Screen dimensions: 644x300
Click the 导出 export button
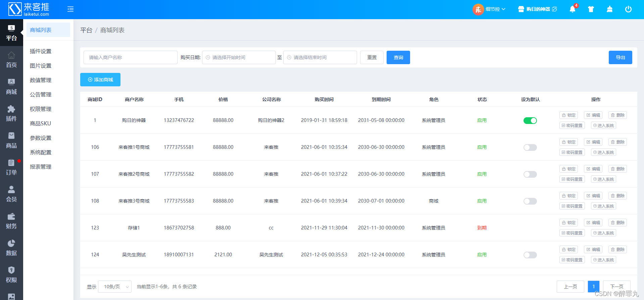click(x=621, y=57)
